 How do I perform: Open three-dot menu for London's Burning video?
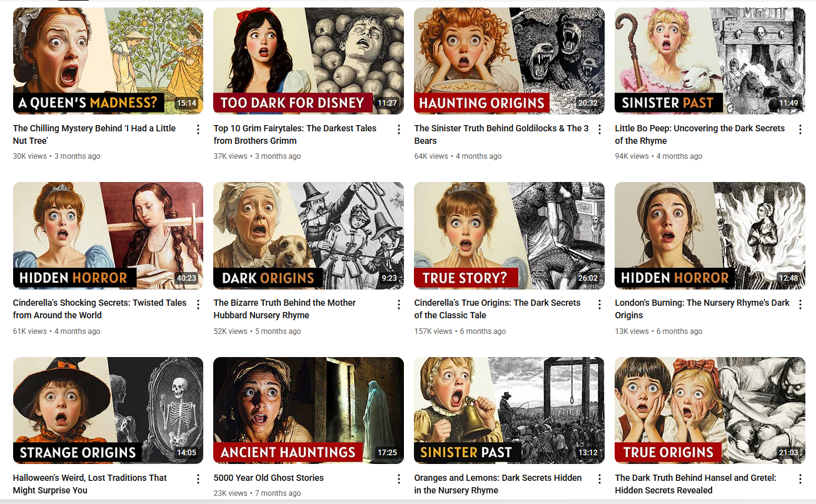(800, 305)
